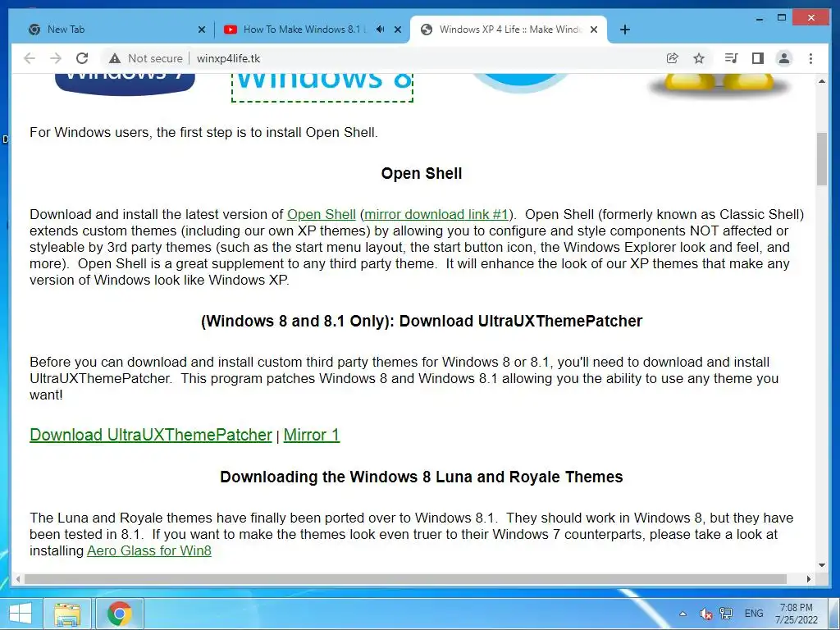840x630 pixels.
Task: Open the Mirror 1 link
Action: pos(311,435)
